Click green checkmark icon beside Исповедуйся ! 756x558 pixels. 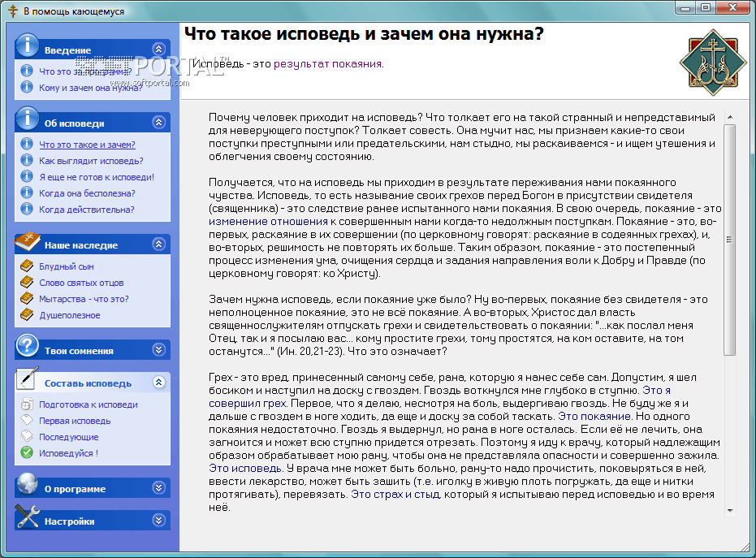pyautogui.click(x=27, y=453)
